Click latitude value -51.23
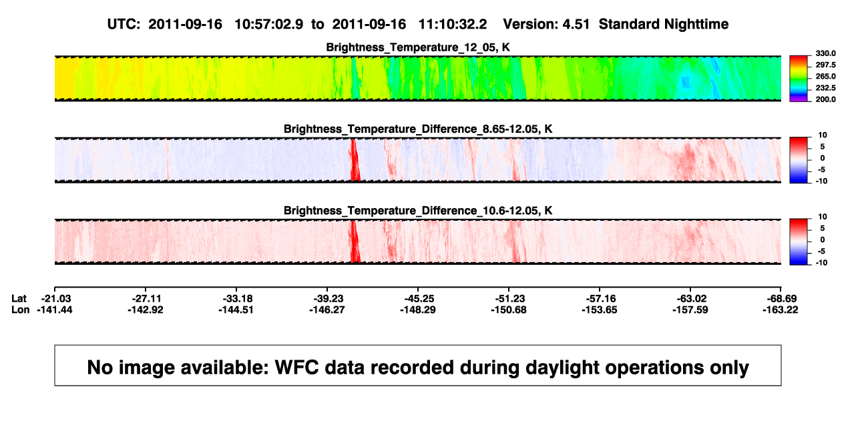The width and height of the screenshot is (868, 445). click(509, 298)
